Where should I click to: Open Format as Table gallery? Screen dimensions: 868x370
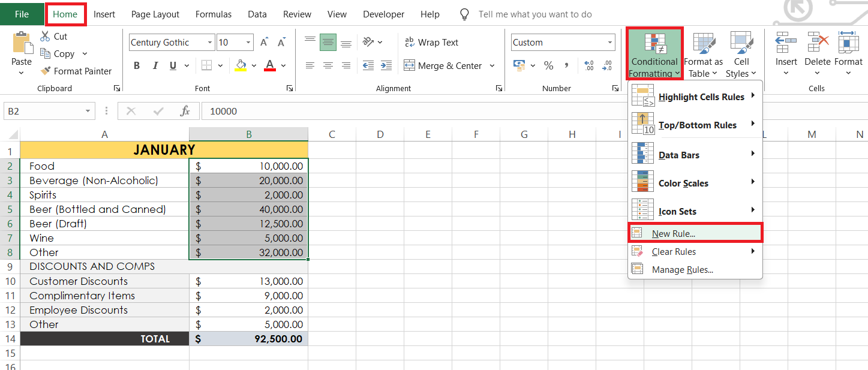703,55
